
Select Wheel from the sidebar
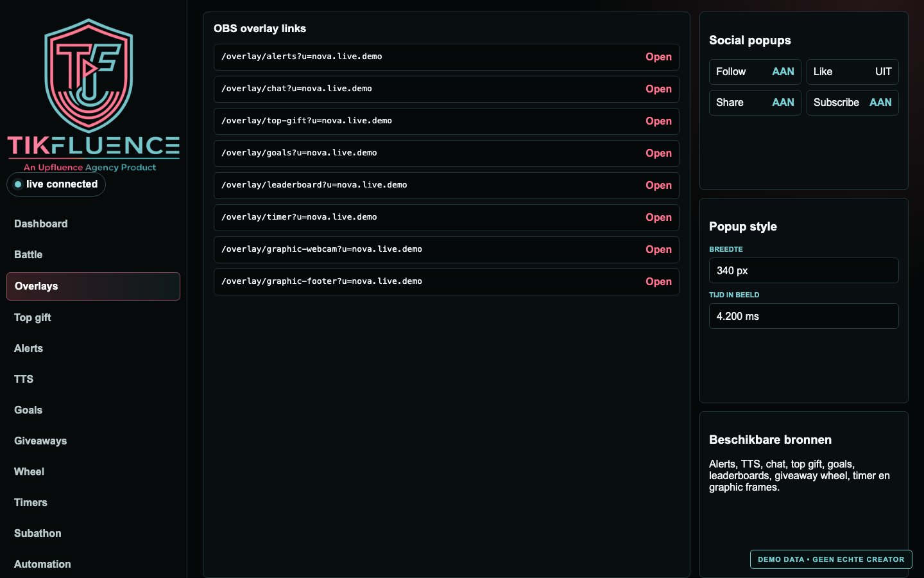[x=93, y=471]
